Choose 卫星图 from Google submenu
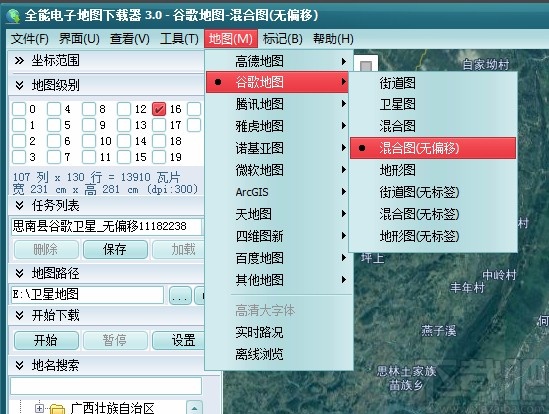The height and width of the screenshot is (414, 549). 433,104
